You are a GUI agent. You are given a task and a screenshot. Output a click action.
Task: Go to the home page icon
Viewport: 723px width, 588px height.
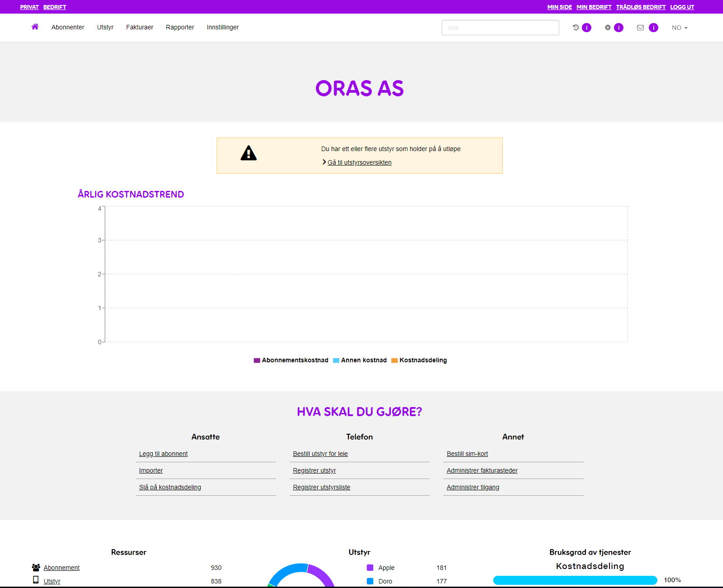(x=35, y=27)
